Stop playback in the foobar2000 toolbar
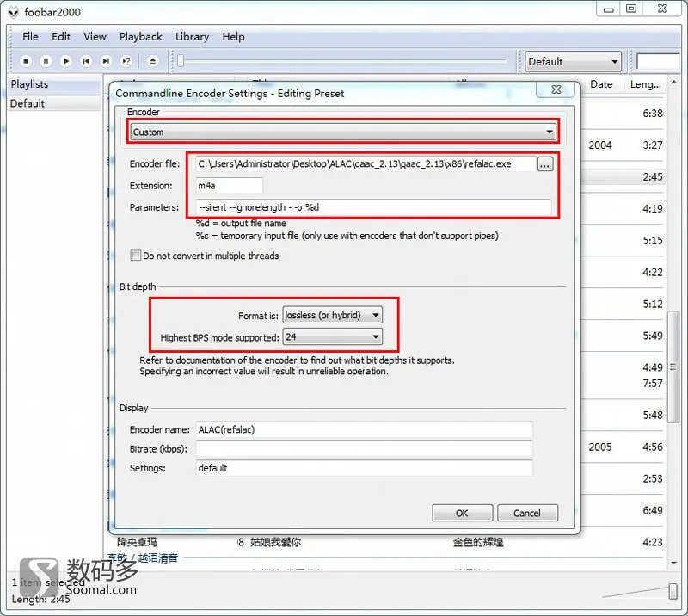This screenshot has height=616, width=688. coord(26,61)
